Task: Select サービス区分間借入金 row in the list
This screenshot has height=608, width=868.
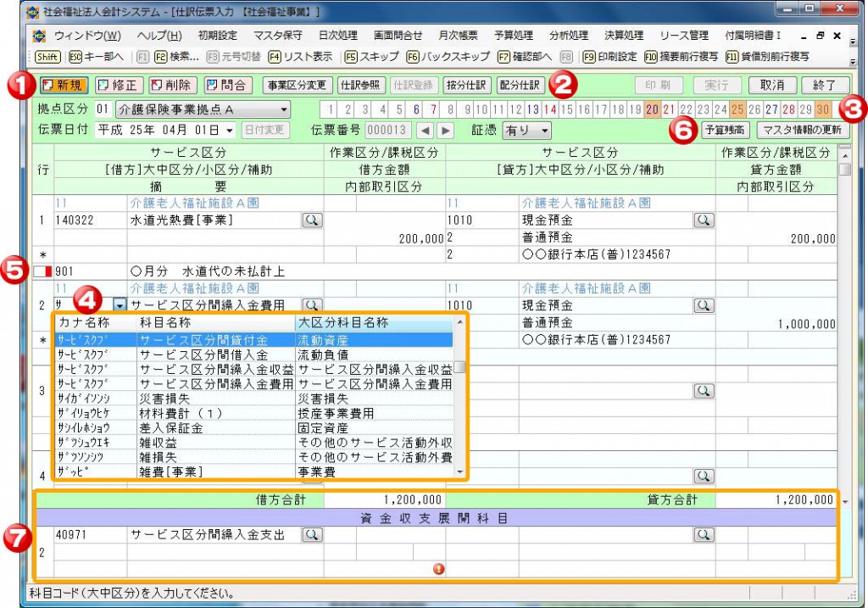Action: tap(203, 354)
